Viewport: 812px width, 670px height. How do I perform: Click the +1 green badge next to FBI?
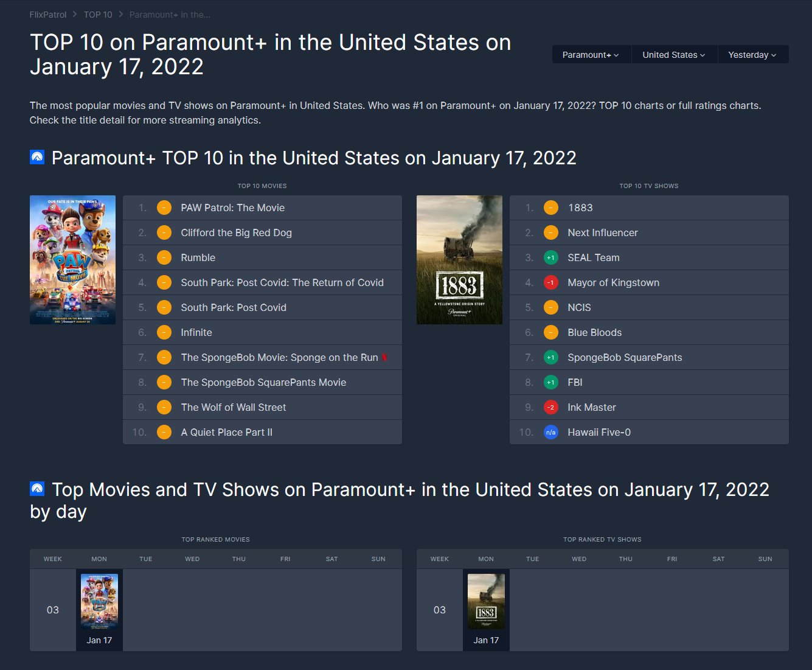click(550, 382)
